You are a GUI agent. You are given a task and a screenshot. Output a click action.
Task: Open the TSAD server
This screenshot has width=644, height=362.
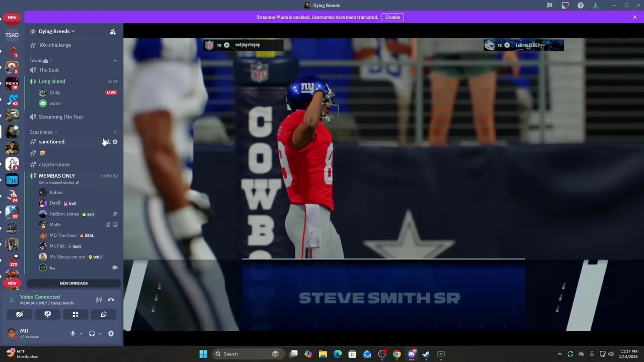[x=12, y=35]
